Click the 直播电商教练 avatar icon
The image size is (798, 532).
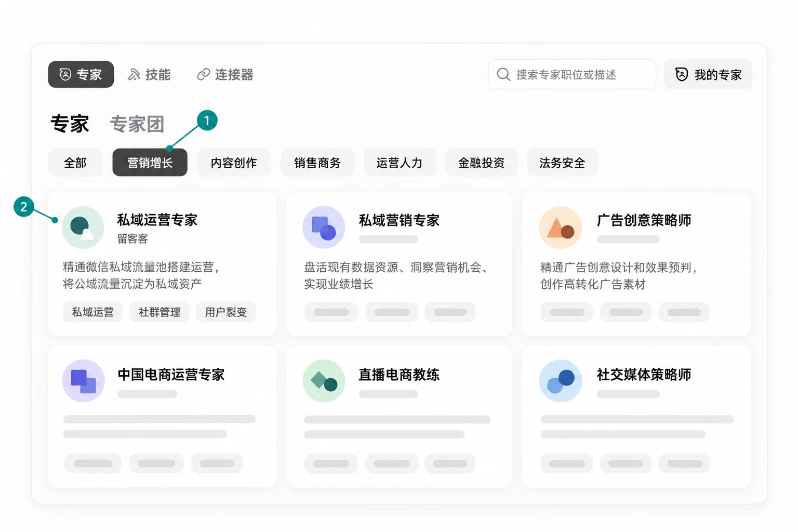(324, 381)
